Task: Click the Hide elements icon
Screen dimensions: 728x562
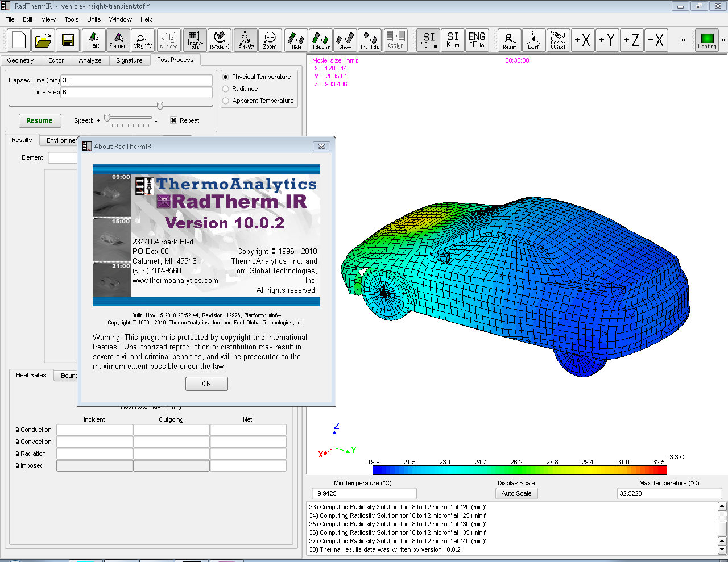Action: tap(296, 40)
